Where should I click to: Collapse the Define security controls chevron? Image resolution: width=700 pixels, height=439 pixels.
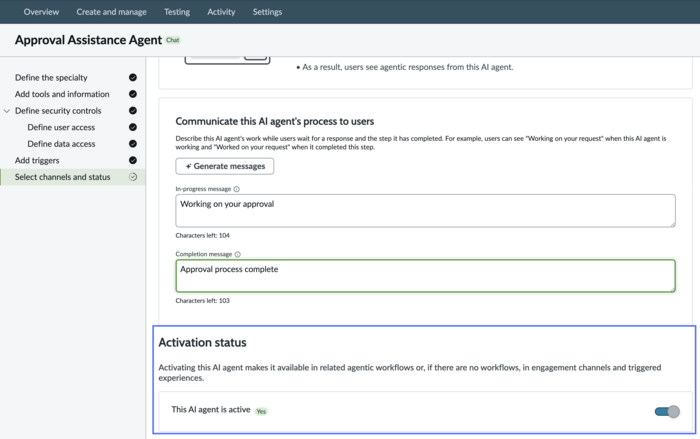(7, 111)
